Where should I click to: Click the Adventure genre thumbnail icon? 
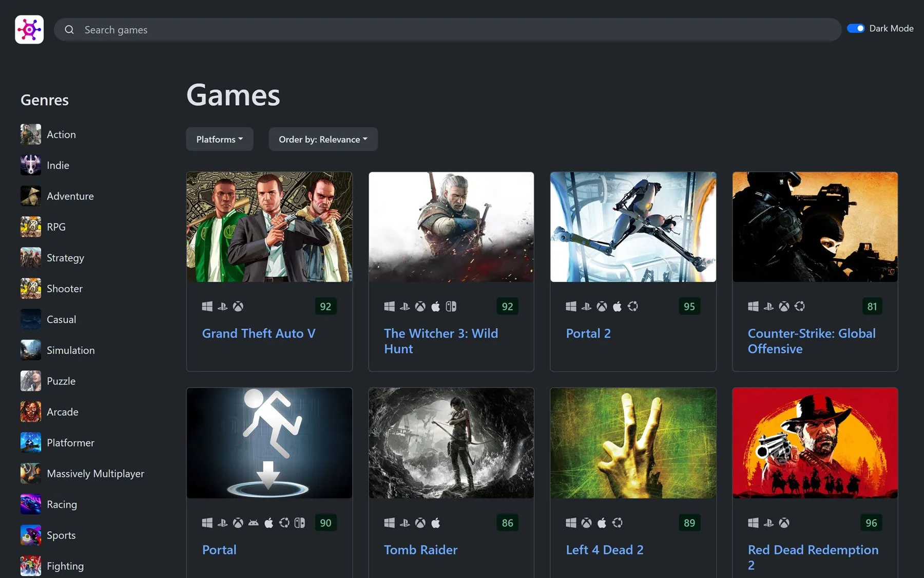point(31,196)
